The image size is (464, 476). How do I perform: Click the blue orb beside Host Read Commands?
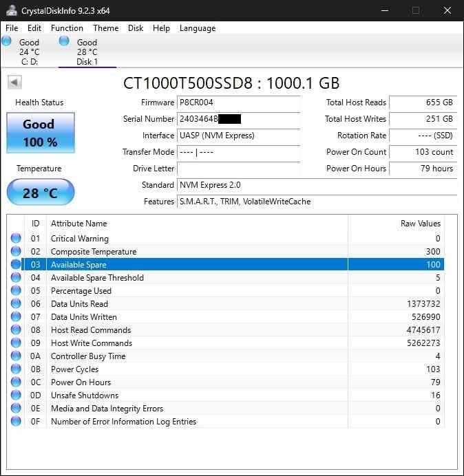(x=16, y=329)
